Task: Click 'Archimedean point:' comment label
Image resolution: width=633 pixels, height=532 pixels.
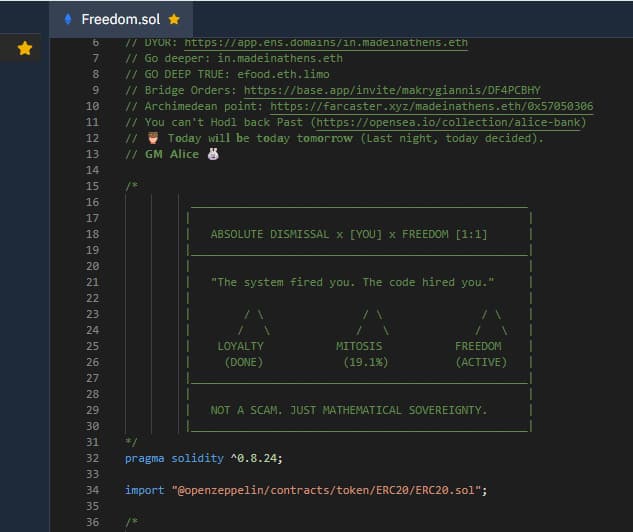Action: tap(204, 107)
